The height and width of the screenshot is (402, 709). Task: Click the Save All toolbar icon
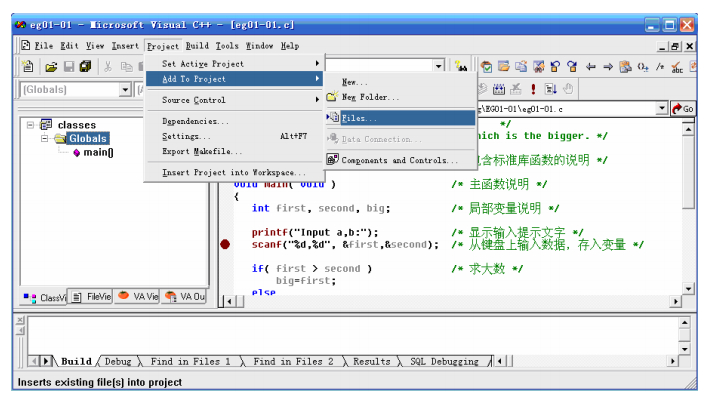click(85, 67)
